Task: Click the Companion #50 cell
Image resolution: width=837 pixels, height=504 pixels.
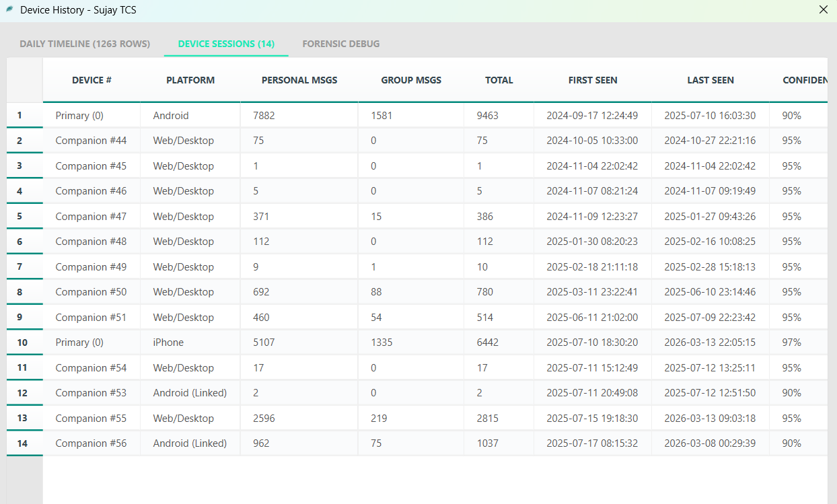Action: (92, 292)
